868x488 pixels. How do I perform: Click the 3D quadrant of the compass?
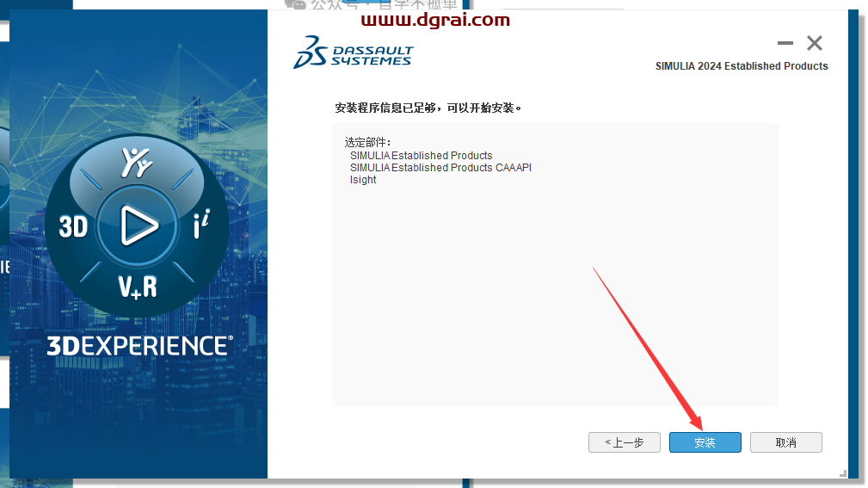(x=73, y=226)
